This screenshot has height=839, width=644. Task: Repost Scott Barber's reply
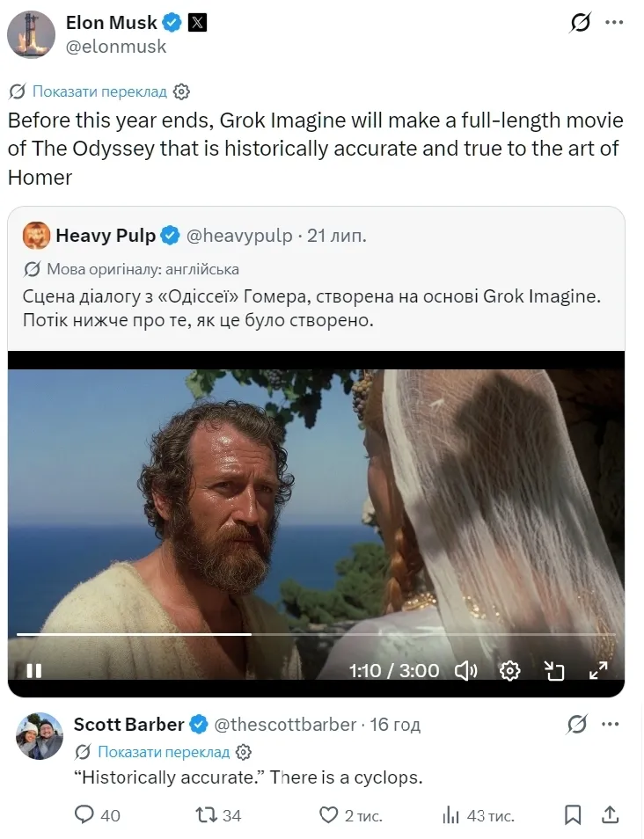click(206, 815)
